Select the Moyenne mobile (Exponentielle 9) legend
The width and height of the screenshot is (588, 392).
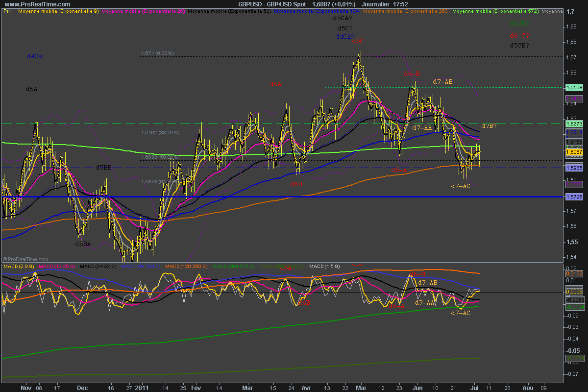coord(58,11)
